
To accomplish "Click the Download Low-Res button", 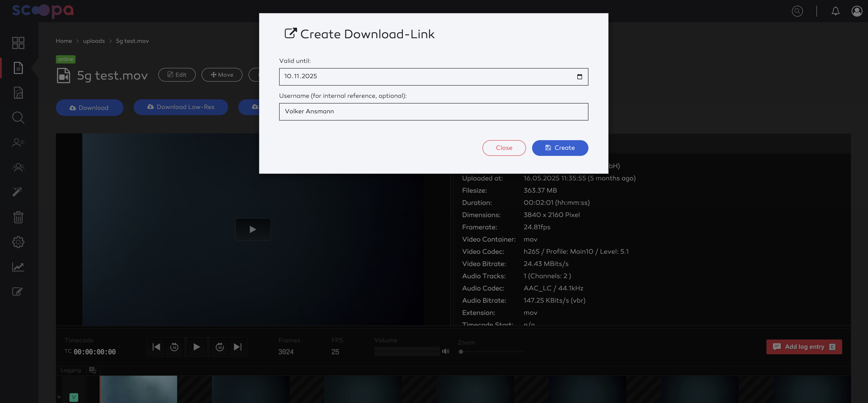I will (x=181, y=107).
